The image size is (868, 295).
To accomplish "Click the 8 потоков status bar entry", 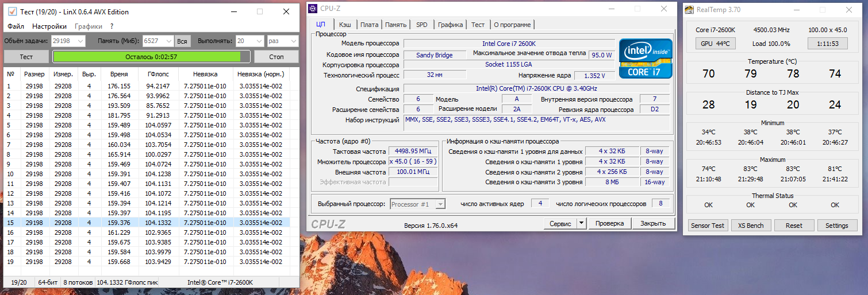I will click(78, 282).
